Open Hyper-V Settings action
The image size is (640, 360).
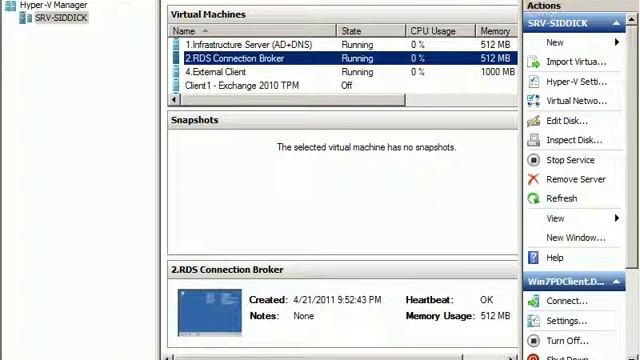[576, 82]
